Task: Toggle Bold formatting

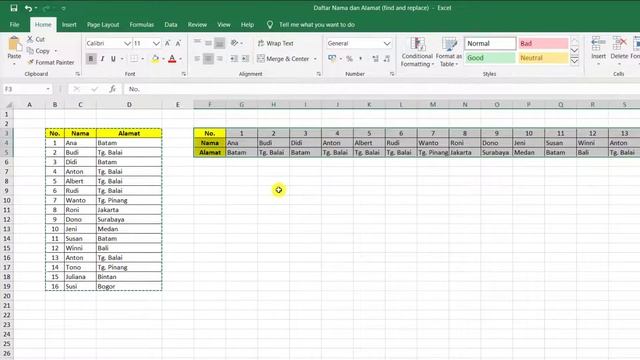Action: click(91, 59)
